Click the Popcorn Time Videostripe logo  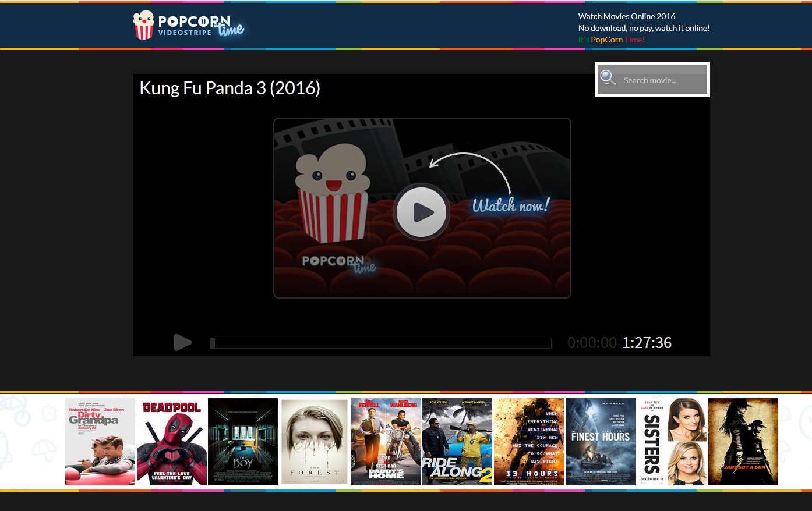click(189, 25)
